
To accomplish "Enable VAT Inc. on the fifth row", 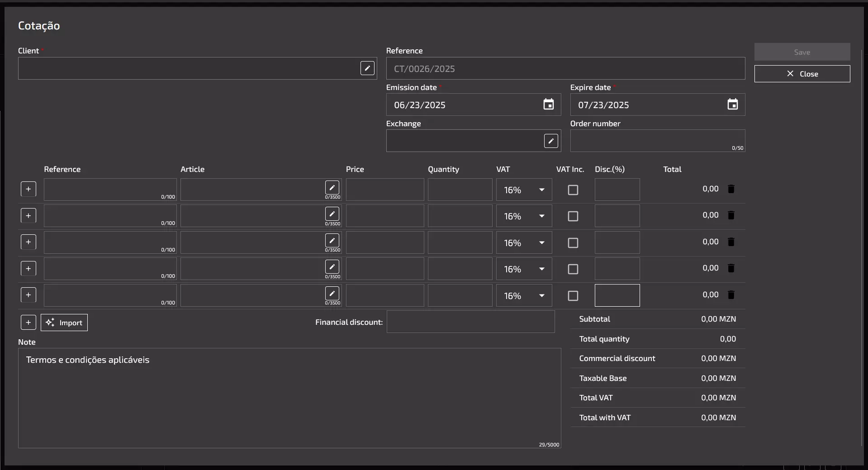I will (x=573, y=296).
